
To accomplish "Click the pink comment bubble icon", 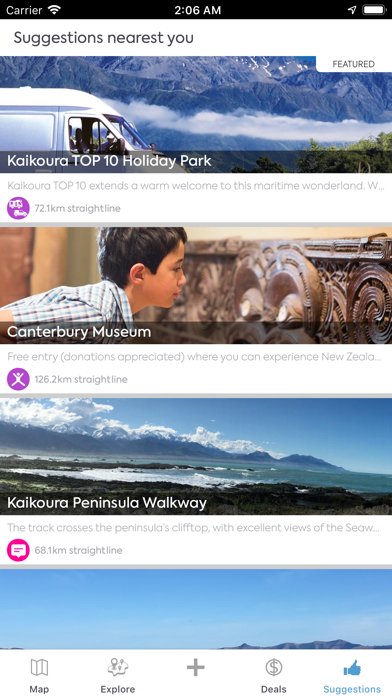I will click(x=18, y=550).
